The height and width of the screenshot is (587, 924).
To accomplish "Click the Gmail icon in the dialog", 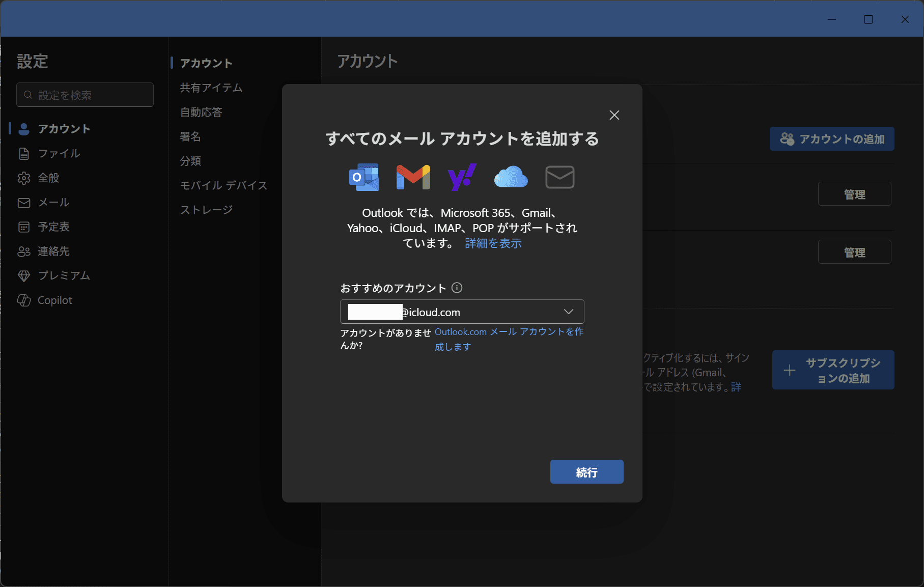I will [x=413, y=177].
